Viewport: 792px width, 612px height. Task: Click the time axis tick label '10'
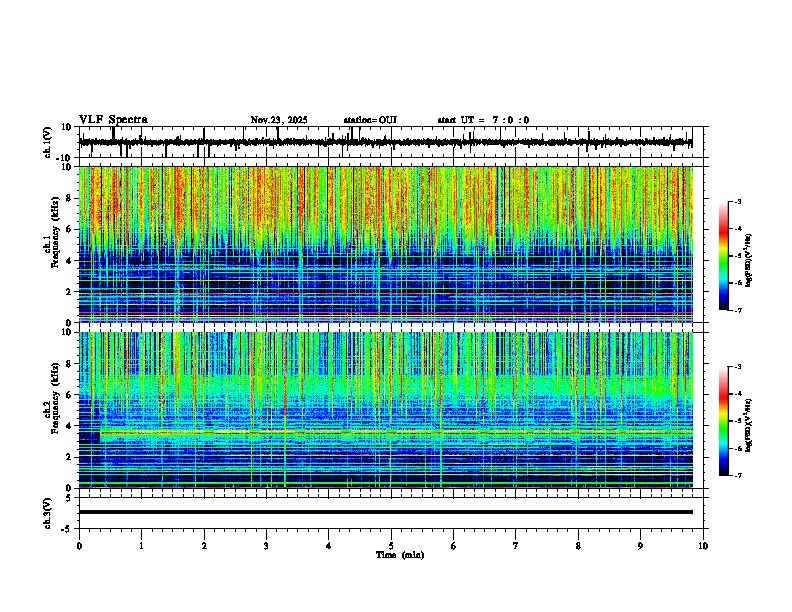pos(703,546)
